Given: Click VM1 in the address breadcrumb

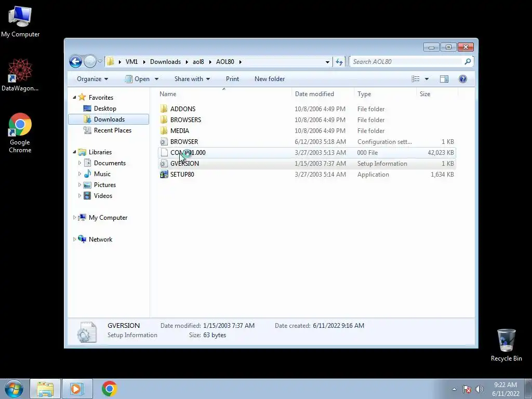Looking at the screenshot, I should pos(131,61).
